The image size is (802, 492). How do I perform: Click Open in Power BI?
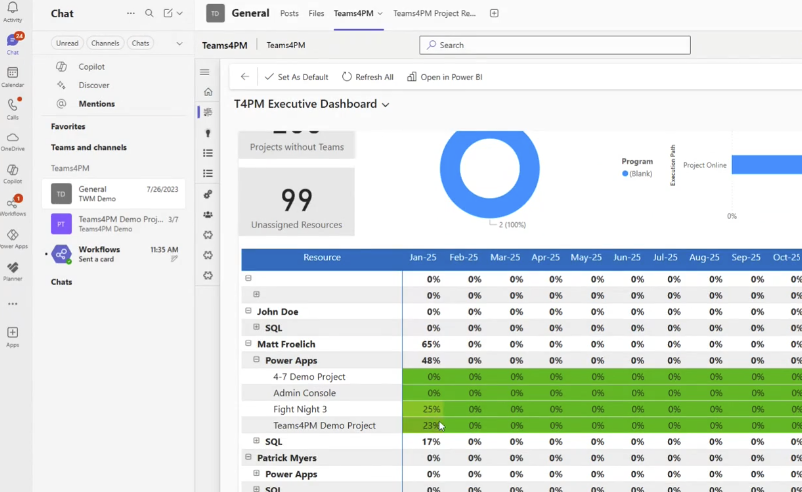(445, 77)
